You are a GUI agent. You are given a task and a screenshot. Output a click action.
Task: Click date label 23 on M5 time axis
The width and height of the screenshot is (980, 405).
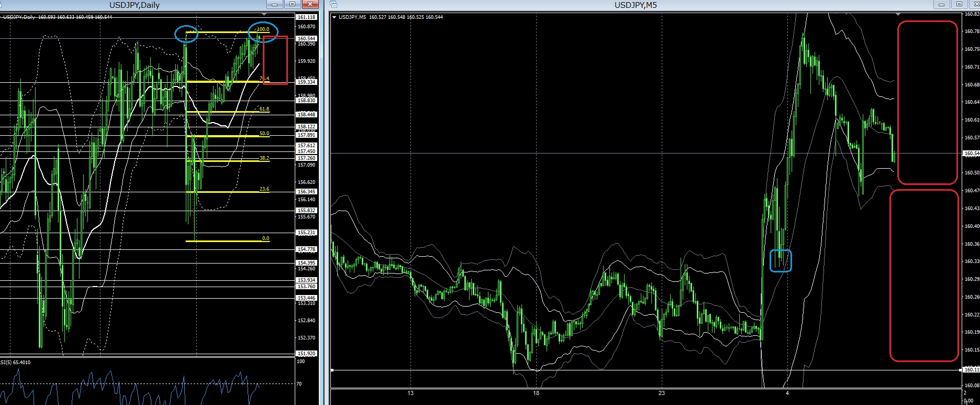coord(662,393)
